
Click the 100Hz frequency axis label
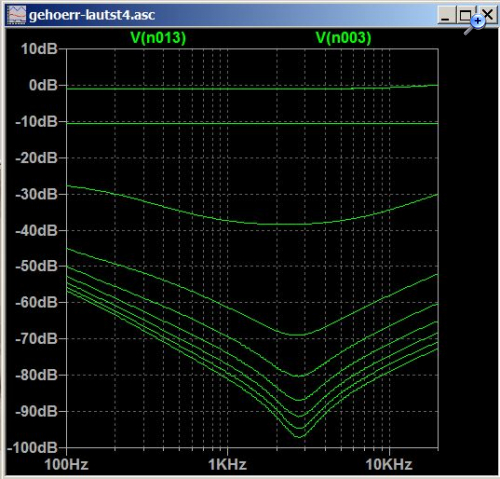(66, 464)
